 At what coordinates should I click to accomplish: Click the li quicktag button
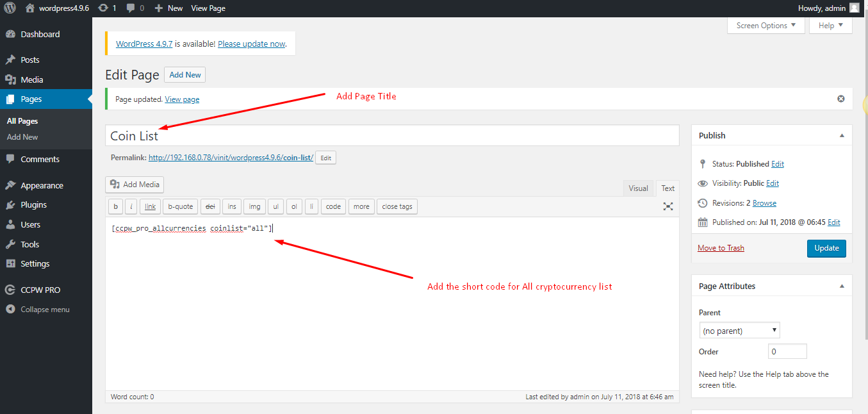(311, 206)
